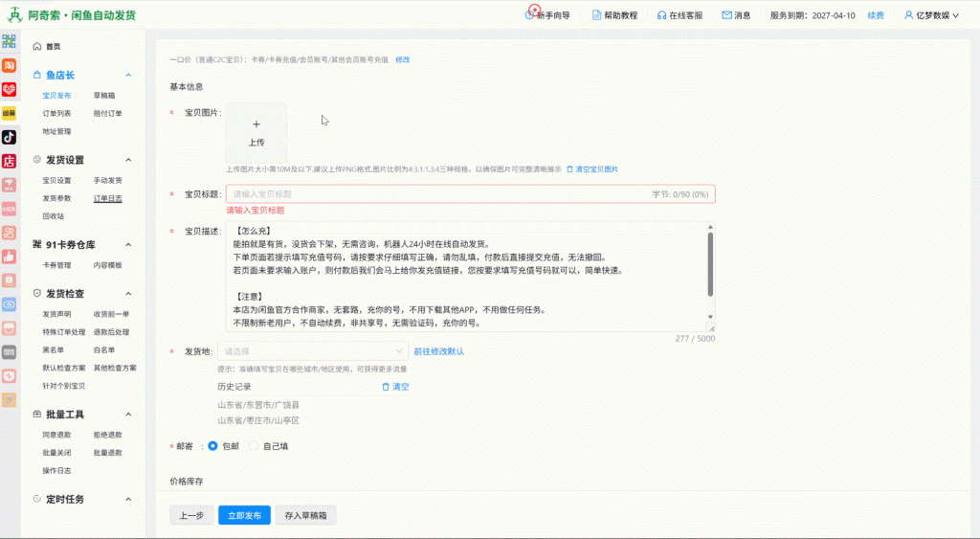Open 新手向导 beginner guide

click(547, 15)
